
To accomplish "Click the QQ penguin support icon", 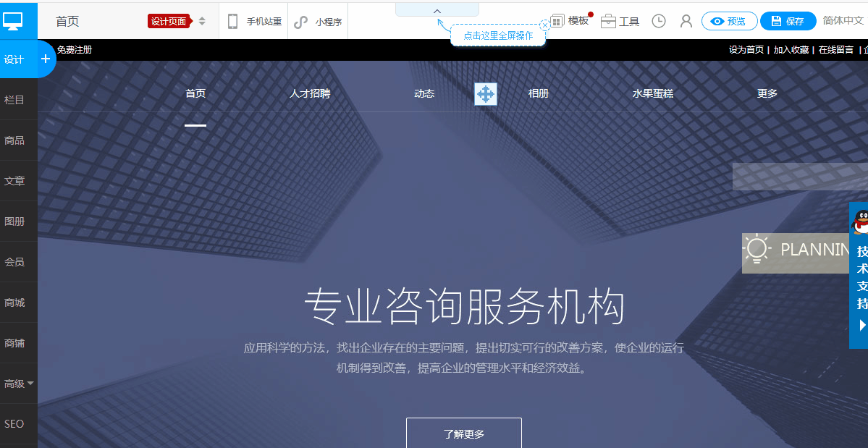I will [x=860, y=221].
